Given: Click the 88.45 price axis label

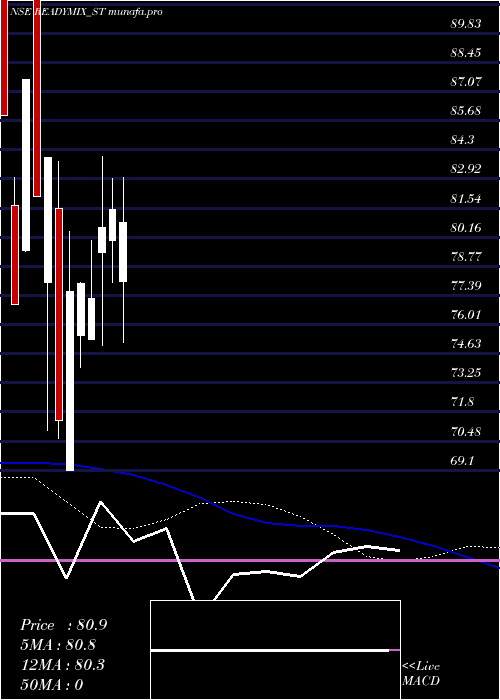Looking at the screenshot, I should click(x=466, y=53).
